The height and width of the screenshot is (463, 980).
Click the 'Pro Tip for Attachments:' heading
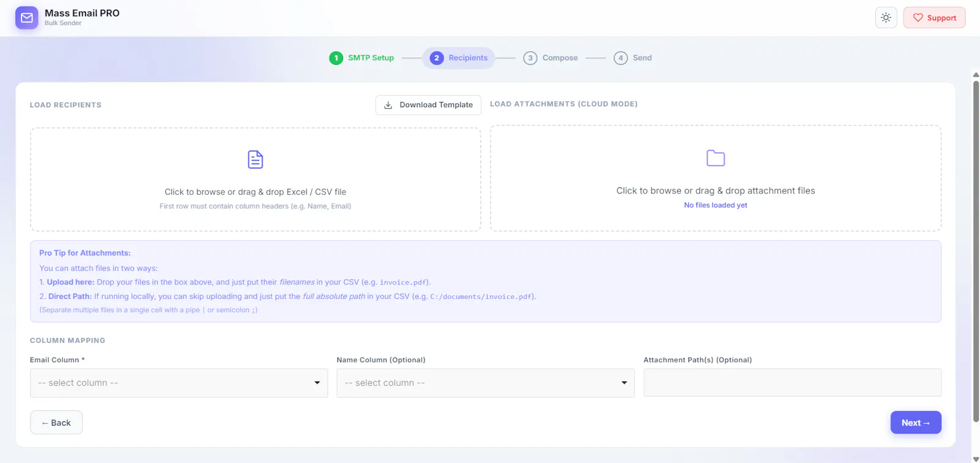point(85,253)
